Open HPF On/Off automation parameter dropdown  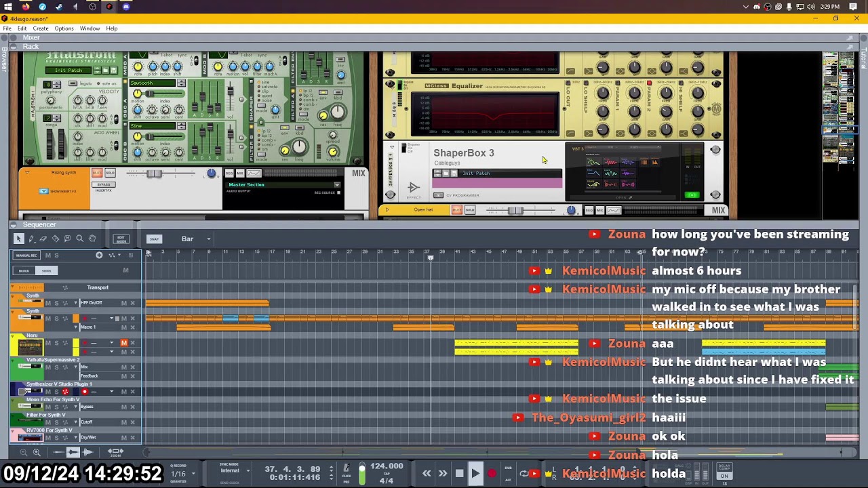[76, 303]
